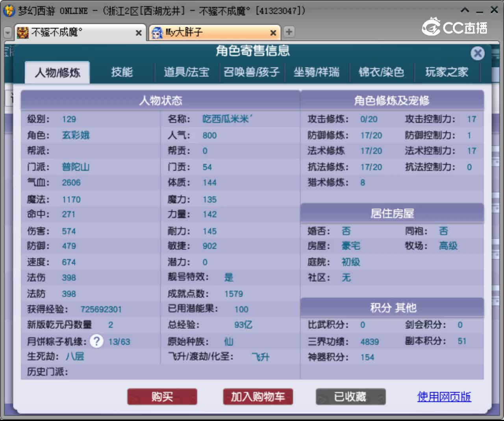Open the 坐骑/祥瑞 tab
The image size is (504, 421).
point(317,72)
